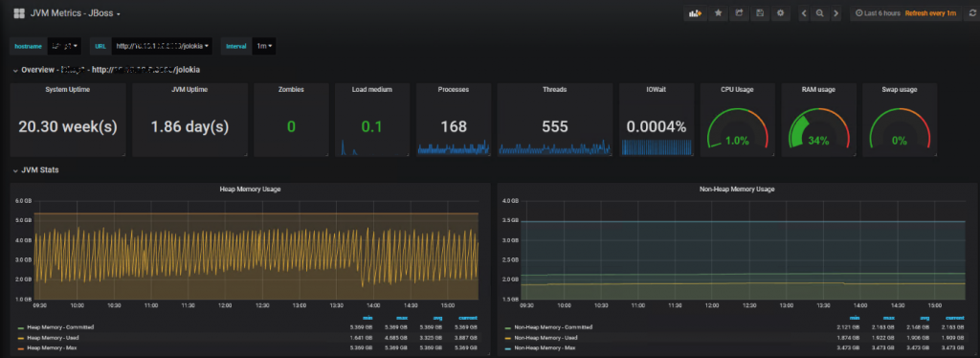
Task: Open the Last 6 hours time picker
Action: tap(878, 13)
